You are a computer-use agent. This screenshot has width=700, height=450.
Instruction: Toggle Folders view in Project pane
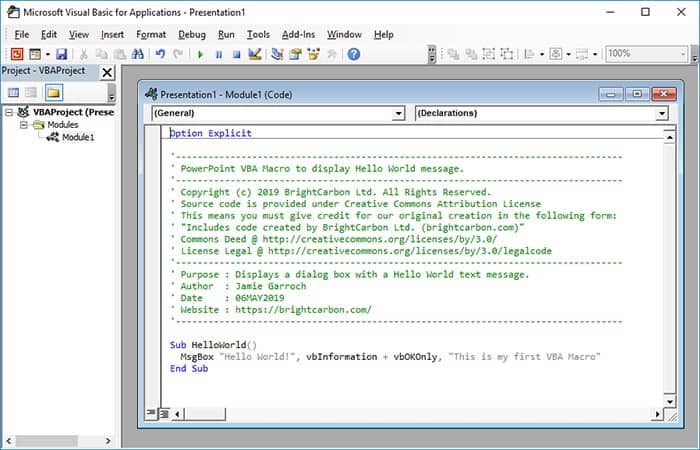[x=54, y=92]
